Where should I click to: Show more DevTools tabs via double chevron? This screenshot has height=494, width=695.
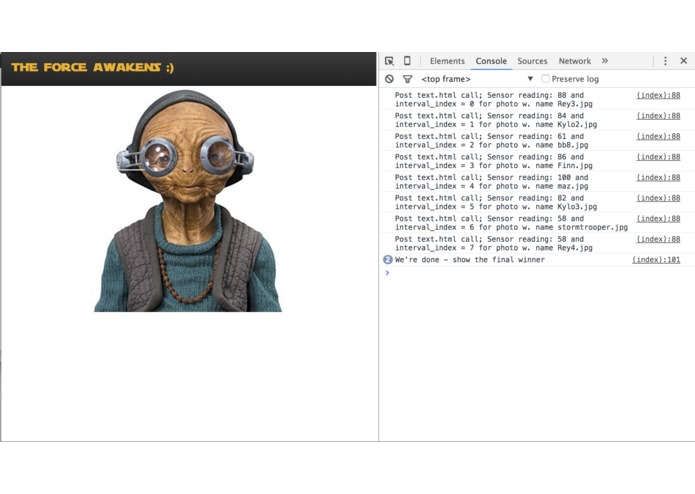pyautogui.click(x=605, y=61)
